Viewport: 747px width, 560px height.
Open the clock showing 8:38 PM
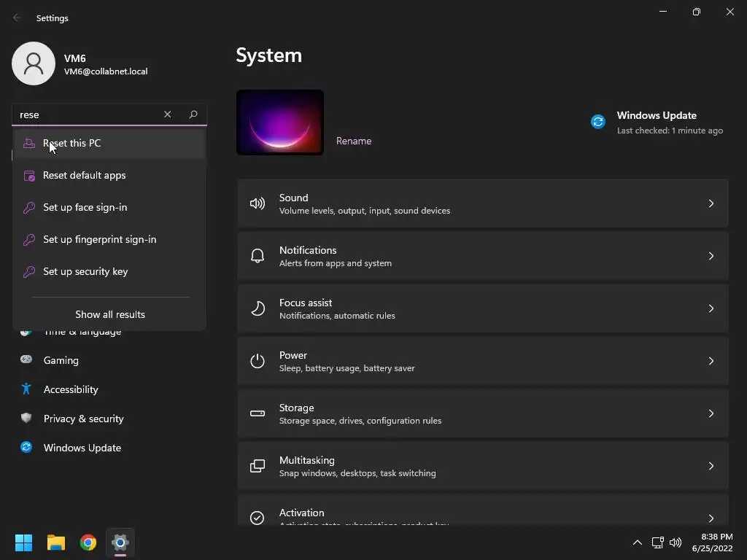click(712, 542)
